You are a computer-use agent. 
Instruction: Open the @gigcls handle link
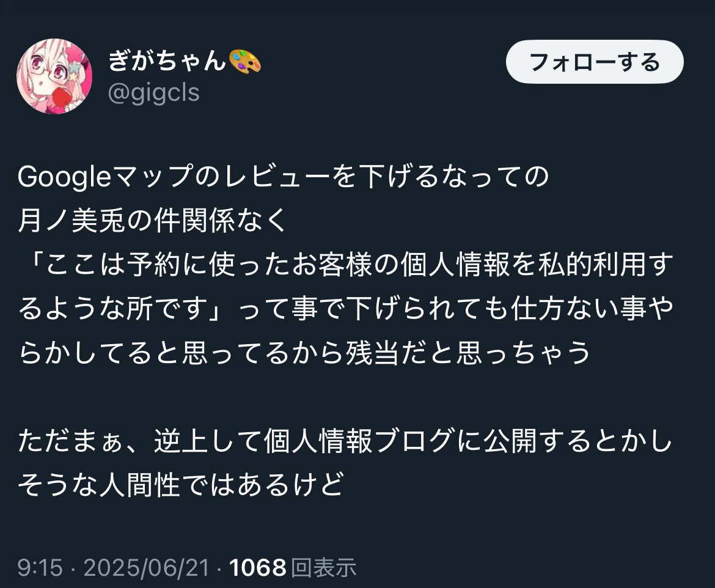pos(153,93)
